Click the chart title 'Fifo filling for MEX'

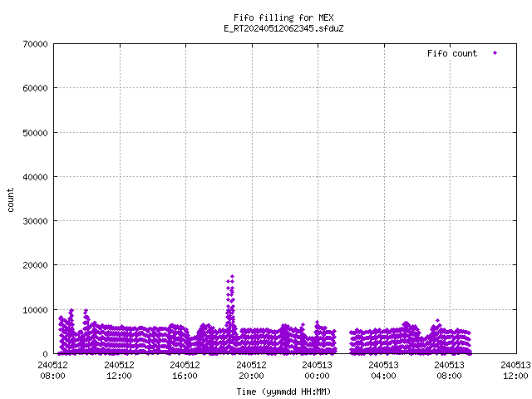pos(283,17)
